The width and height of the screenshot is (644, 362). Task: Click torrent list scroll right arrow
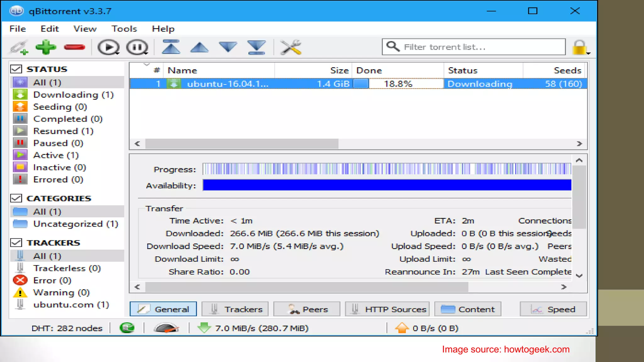click(x=580, y=144)
